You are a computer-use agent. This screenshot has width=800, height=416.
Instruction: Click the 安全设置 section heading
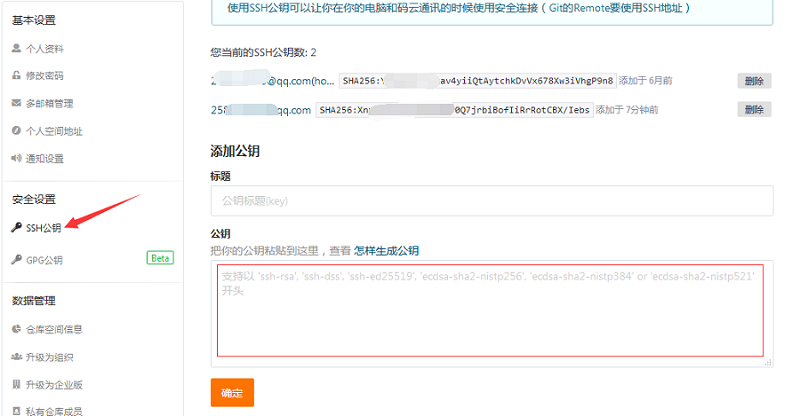pyautogui.click(x=34, y=199)
